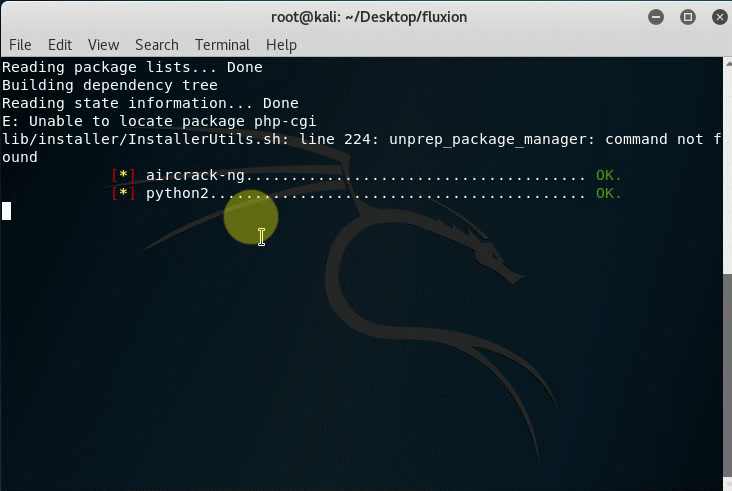The height and width of the screenshot is (491, 732).
Task: Click the line 'Reading package lists... Done'
Action: pyautogui.click(x=132, y=67)
